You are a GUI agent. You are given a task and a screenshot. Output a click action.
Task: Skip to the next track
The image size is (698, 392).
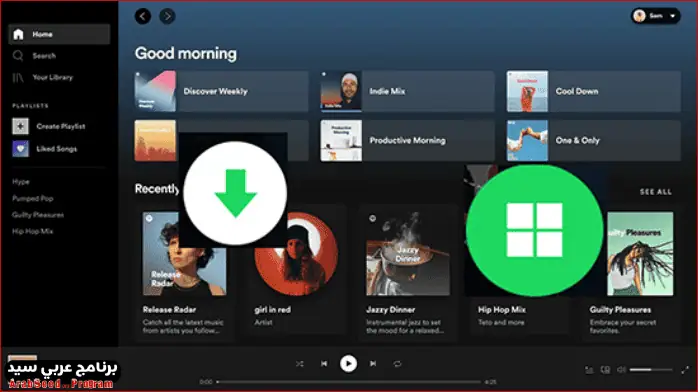(373, 364)
